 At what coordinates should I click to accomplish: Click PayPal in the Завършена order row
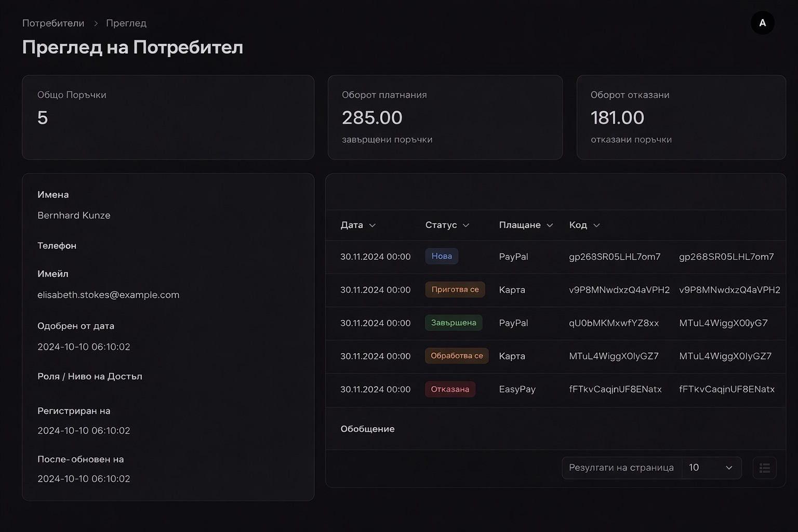tap(513, 323)
